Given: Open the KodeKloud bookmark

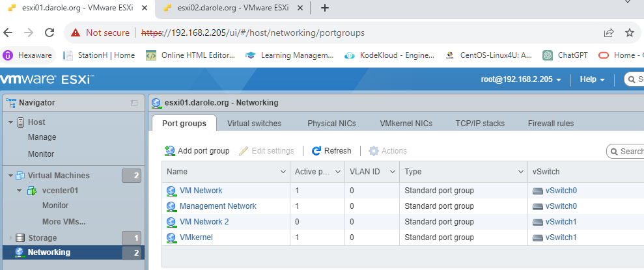Looking at the screenshot, I should (389, 55).
